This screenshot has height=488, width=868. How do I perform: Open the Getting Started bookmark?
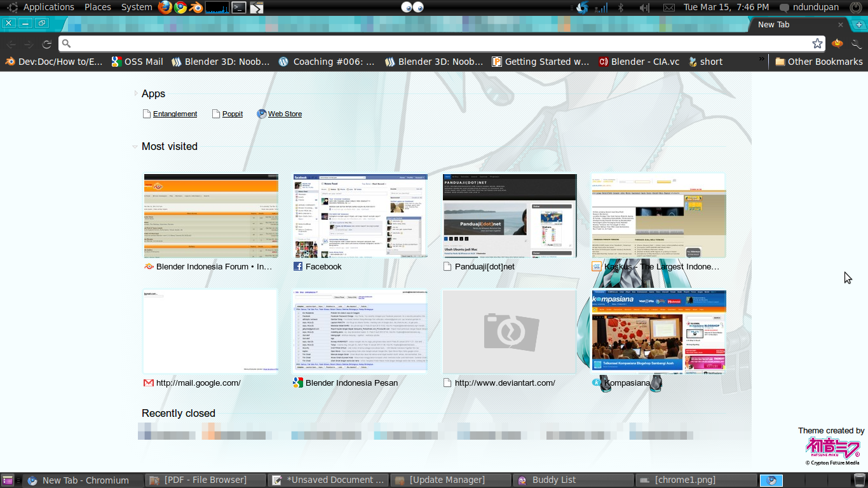(541, 62)
